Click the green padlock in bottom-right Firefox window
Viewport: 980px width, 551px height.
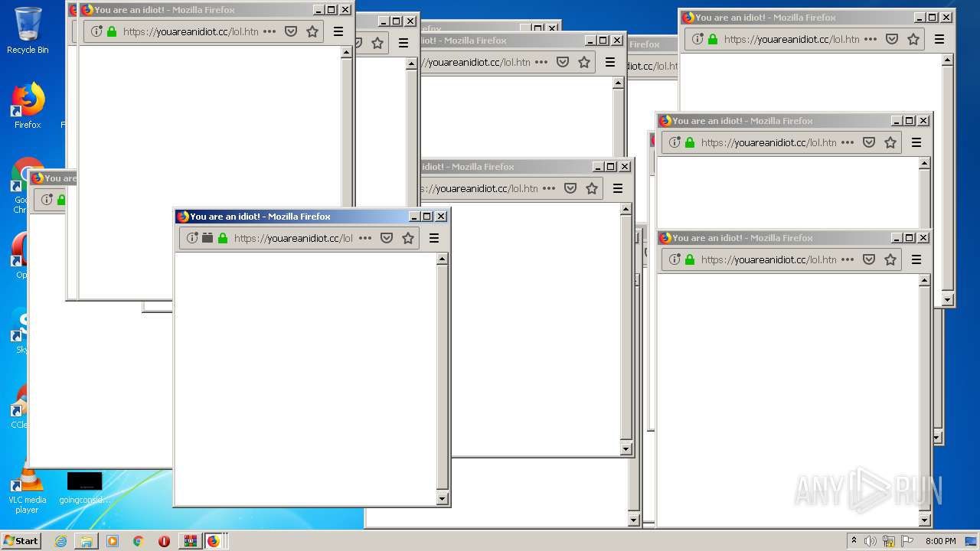(x=690, y=259)
